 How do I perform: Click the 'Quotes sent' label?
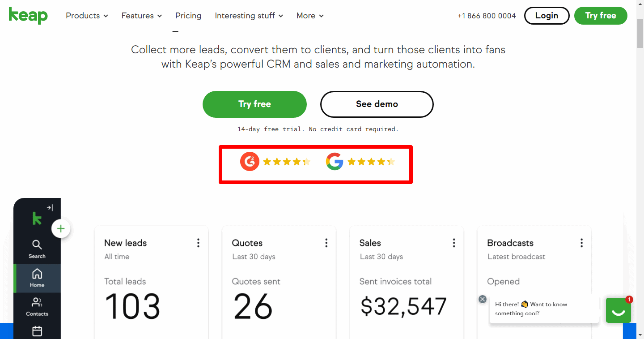click(256, 281)
